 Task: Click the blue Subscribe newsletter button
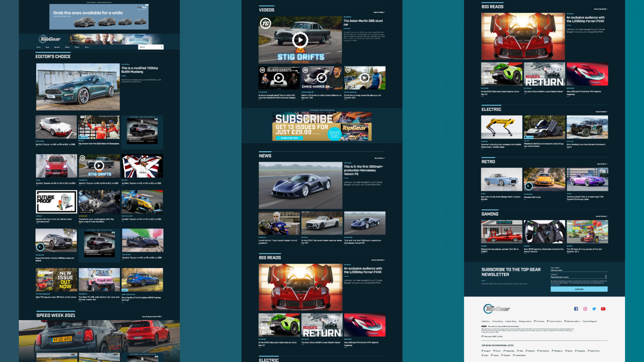[579, 289]
